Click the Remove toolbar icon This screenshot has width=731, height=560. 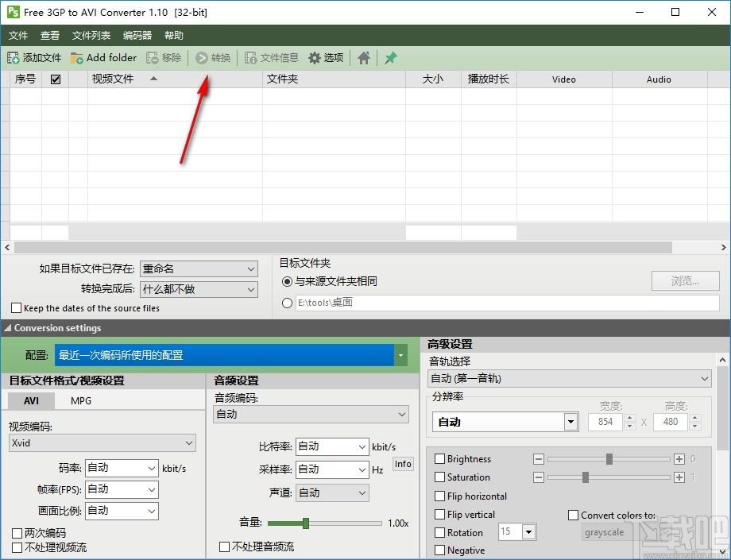[153, 58]
